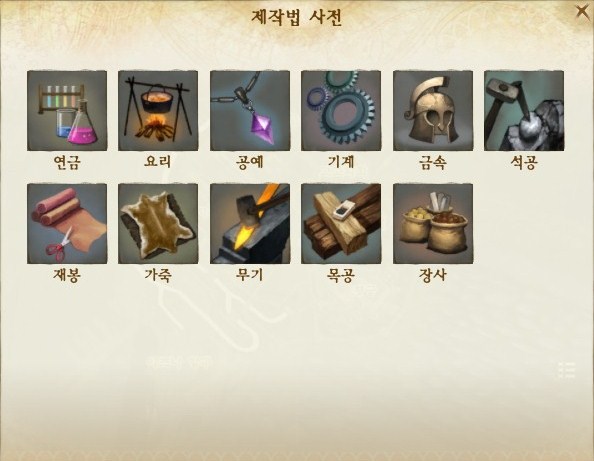Click the 석공 text label

point(524,162)
